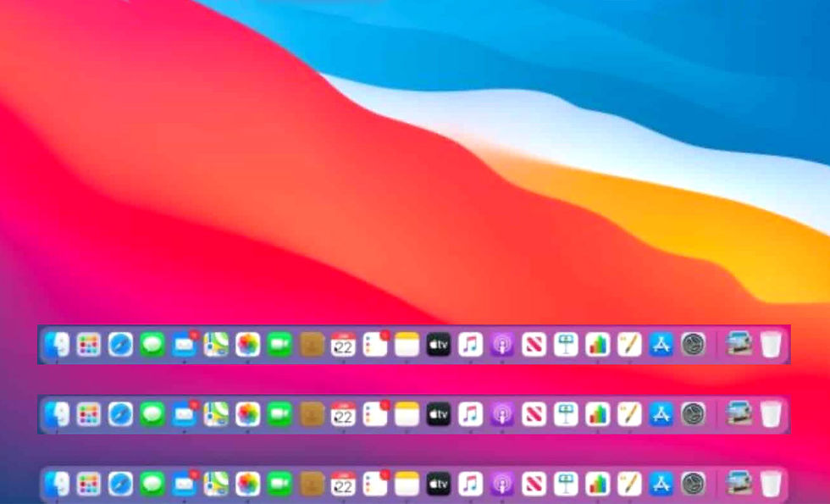Start FaceTime from the top dock

[x=279, y=345]
